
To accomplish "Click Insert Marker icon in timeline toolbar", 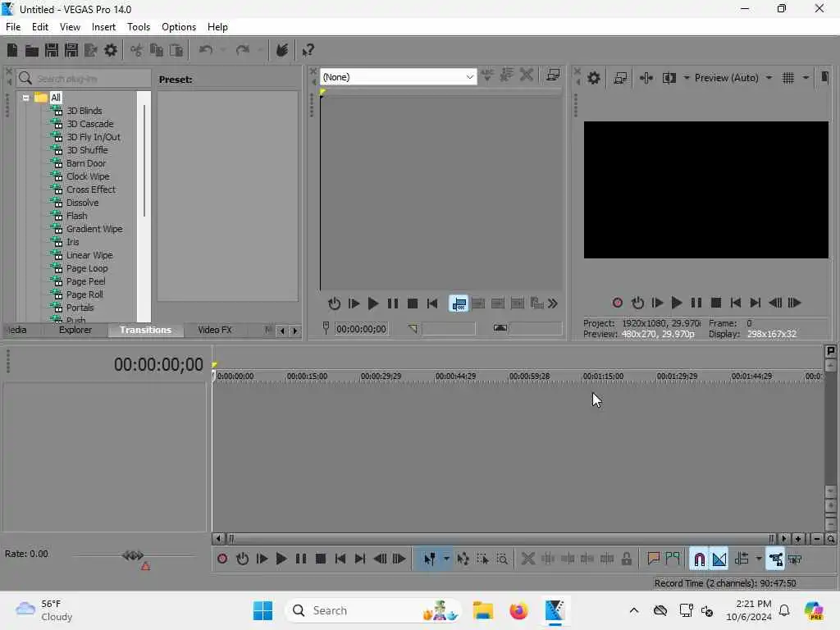I will click(x=653, y=559).
